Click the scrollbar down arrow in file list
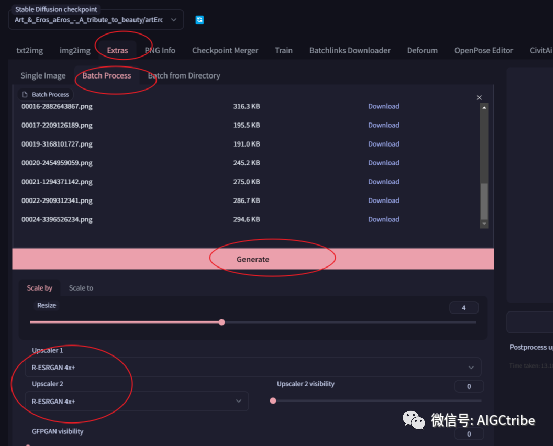 coord(484,224)
